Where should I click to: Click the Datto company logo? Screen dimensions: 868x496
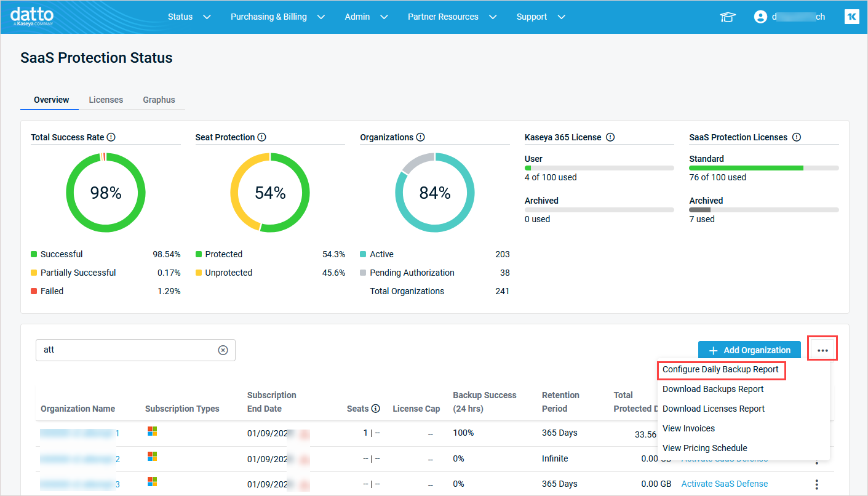click(31, 16)
